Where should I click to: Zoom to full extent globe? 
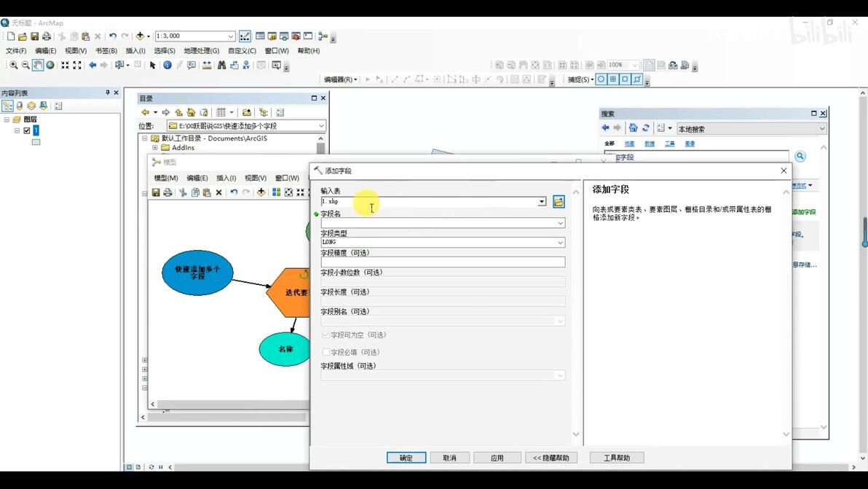[x=50, y=65]
